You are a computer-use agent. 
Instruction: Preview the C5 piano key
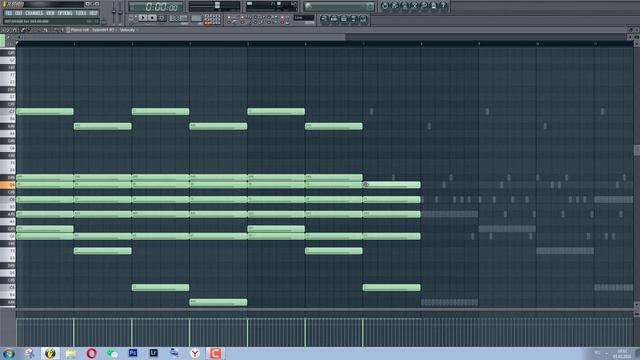(8, 288)
